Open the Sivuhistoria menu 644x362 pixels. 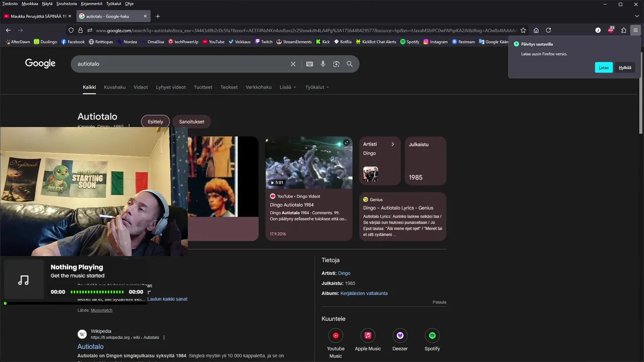pos(66,4)
